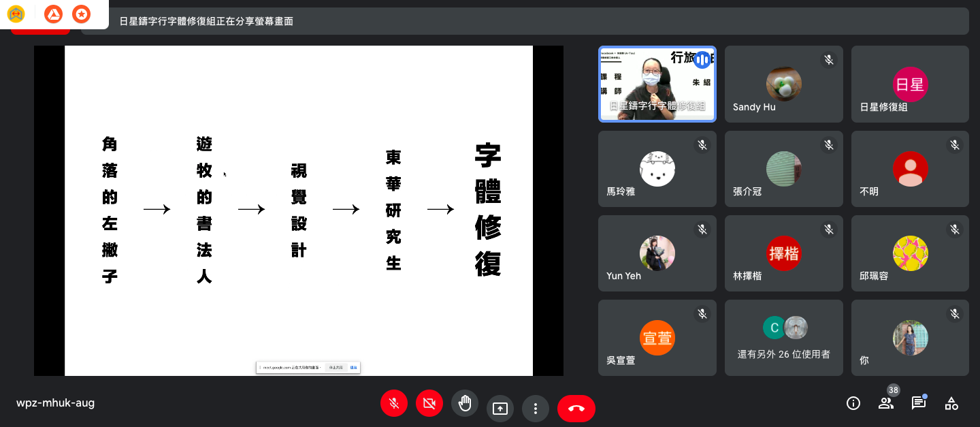The height and width of the screenshot is (427, 980).
Task: Click the blue hide link in sharing popup
Action: (353, 367)
